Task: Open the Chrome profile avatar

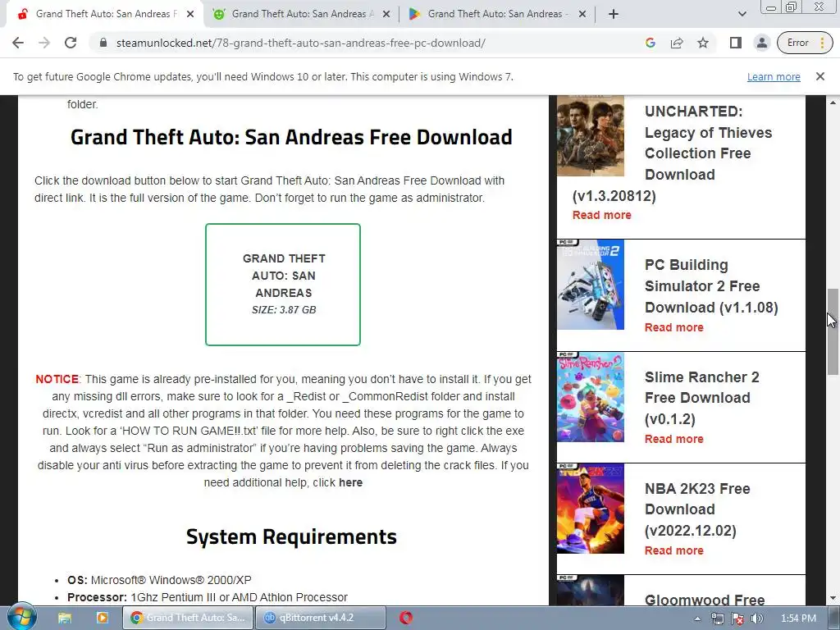Action: [761, 43]
